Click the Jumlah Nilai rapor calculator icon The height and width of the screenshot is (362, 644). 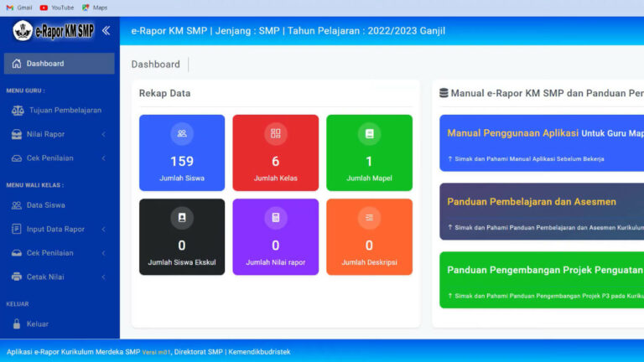click(x=275, y=217)
